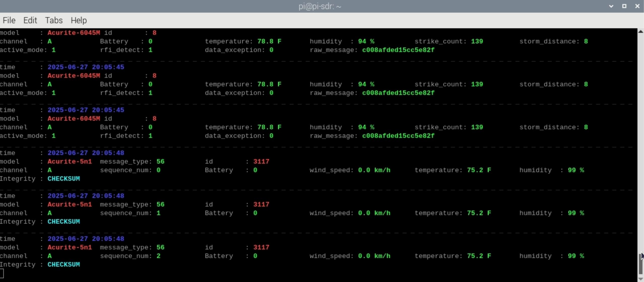The width and height of the screenshot is (644, 282).
Task: Click the vertical scrollbar thumb
Action: click(640, 264)
